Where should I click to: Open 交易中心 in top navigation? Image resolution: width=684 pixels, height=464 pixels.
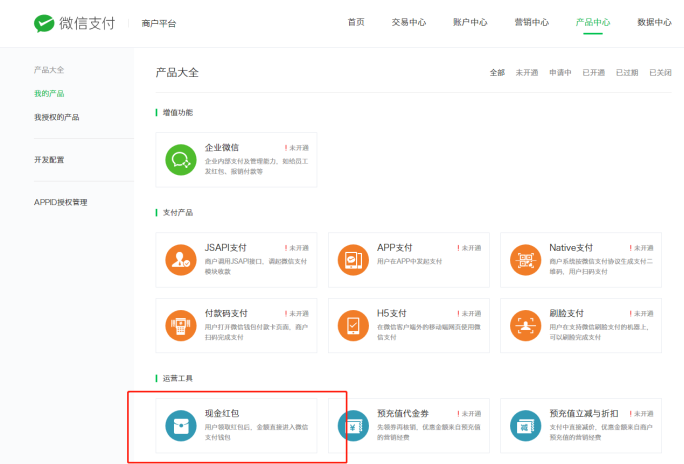[409, 22]
